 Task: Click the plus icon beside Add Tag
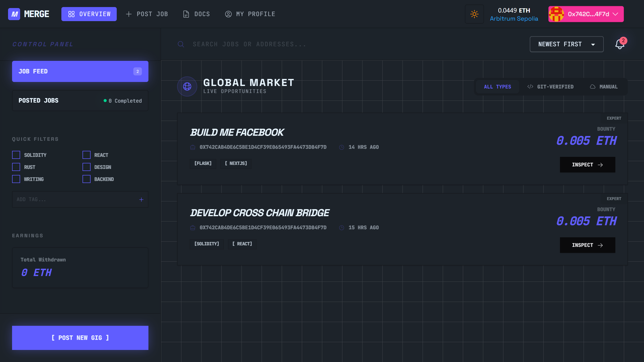141,200
